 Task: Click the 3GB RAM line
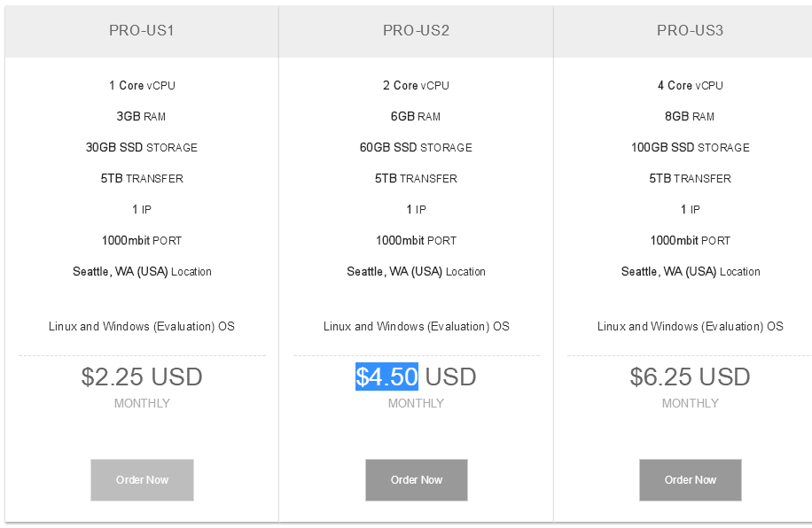(141, 116)
